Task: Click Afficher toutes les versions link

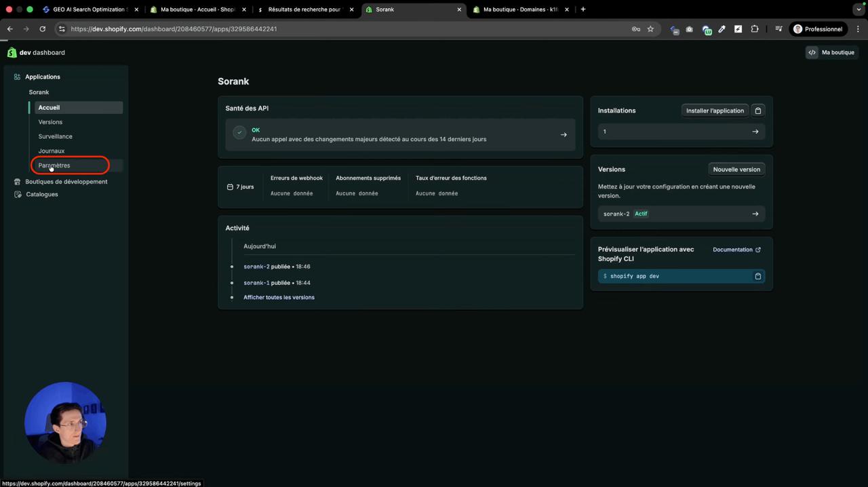Action: click(279, 297)
